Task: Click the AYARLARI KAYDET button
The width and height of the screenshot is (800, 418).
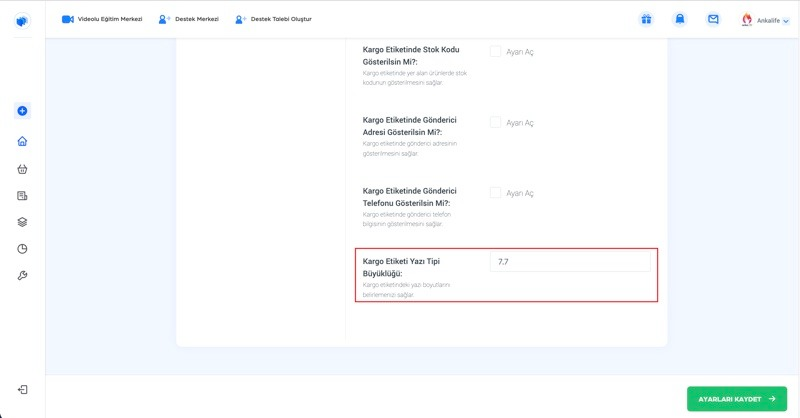Action: coord(737,399)
